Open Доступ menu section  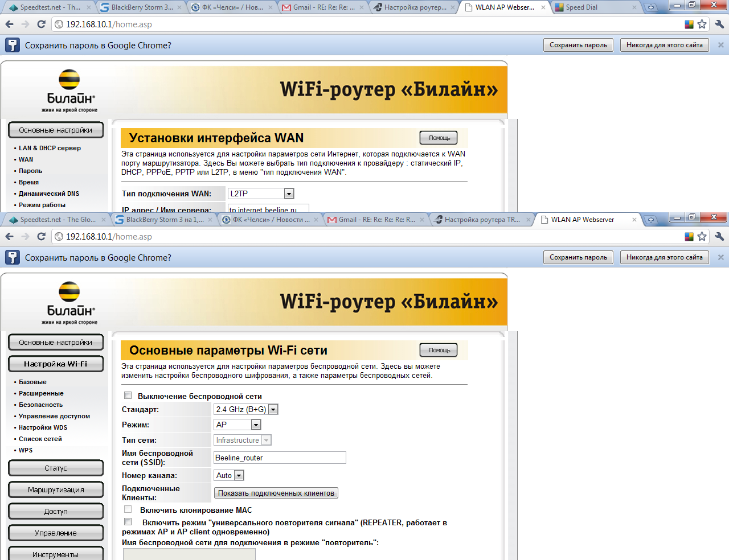click(x=56, y=511)
